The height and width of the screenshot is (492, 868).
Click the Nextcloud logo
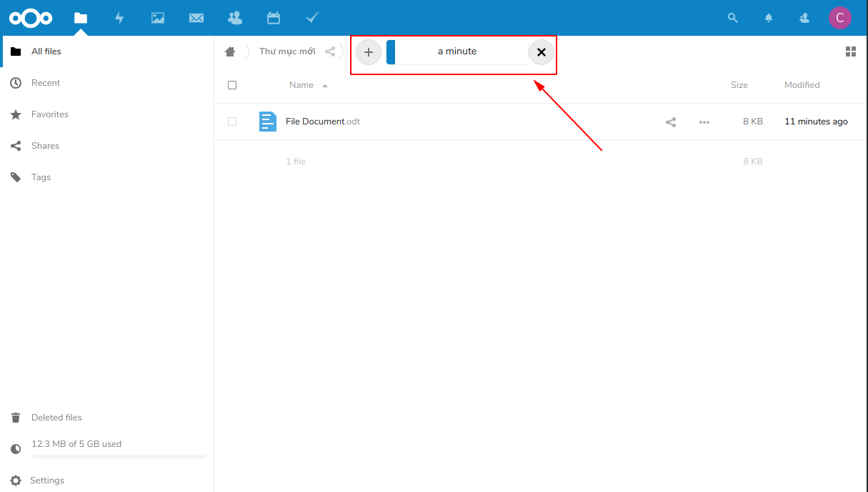(x=31, y=18)
